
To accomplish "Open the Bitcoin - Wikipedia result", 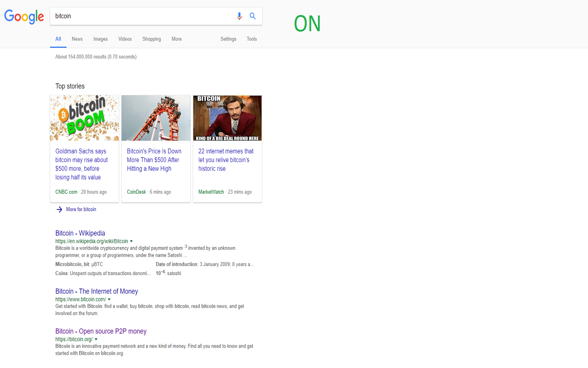I will [x=80, y=233].
